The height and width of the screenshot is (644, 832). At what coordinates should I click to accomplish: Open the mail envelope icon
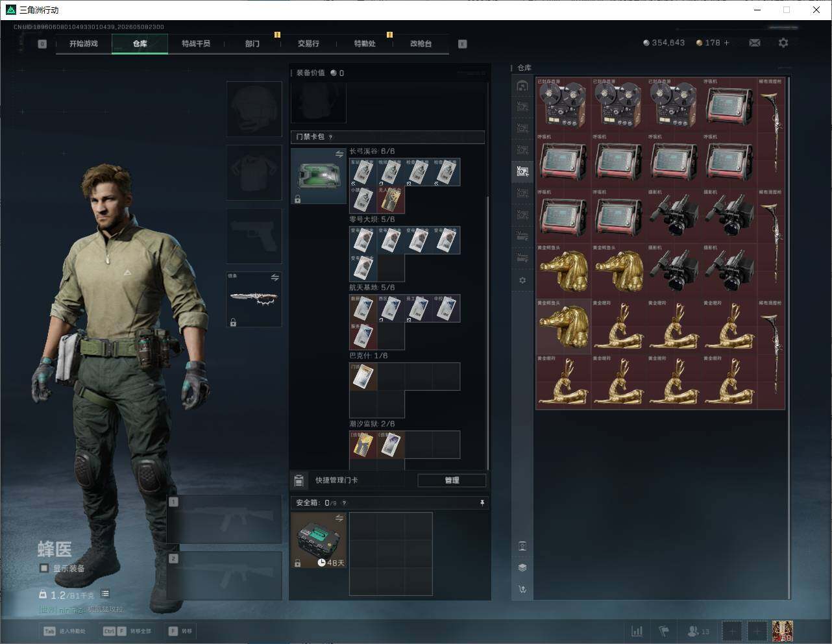click(x=755, y=43)
